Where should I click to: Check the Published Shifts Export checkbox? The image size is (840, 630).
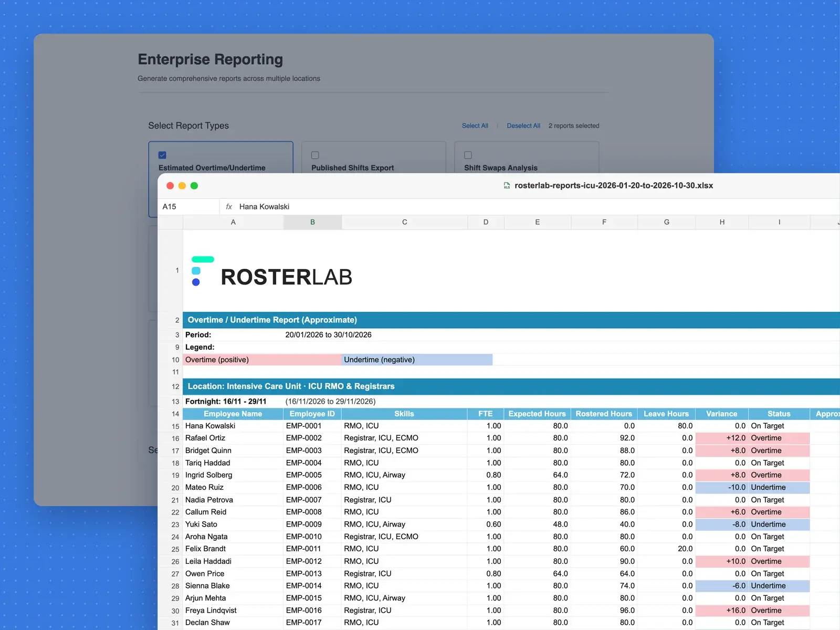[x=315, y=155]
